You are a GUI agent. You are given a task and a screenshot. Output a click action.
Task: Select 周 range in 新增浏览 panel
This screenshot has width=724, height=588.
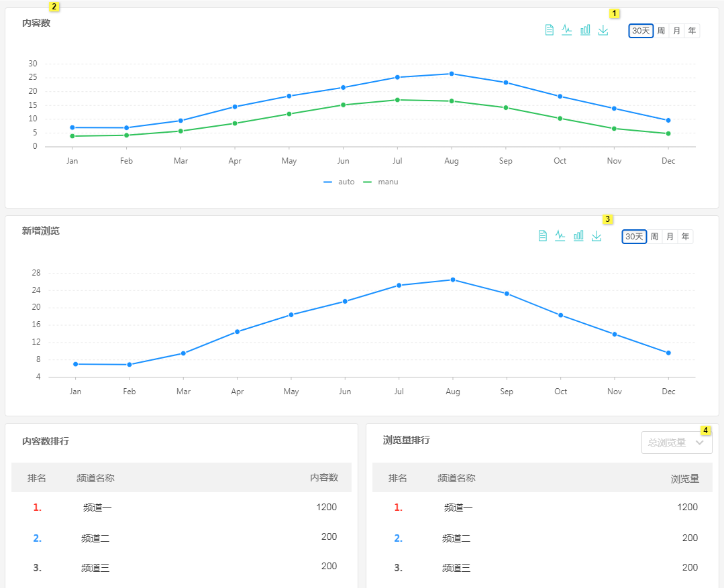654,237
